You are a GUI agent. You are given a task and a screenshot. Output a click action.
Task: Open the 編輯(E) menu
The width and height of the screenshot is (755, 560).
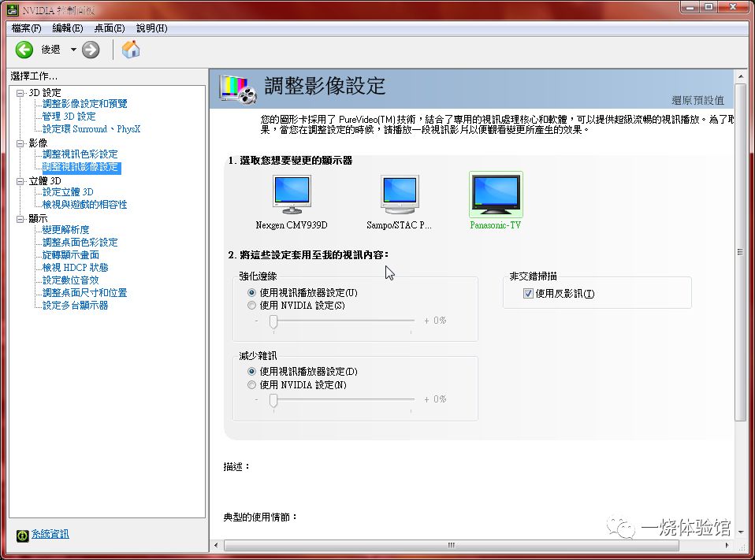68,28
